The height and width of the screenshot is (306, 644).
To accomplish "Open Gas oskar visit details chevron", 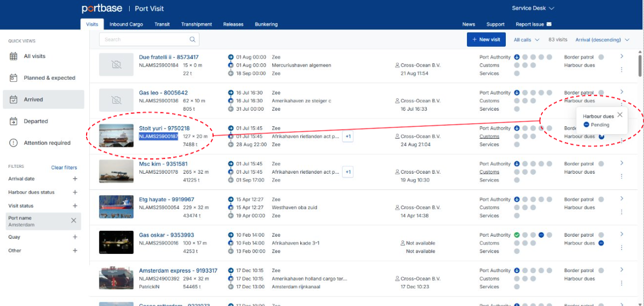I will coord(621,234).
